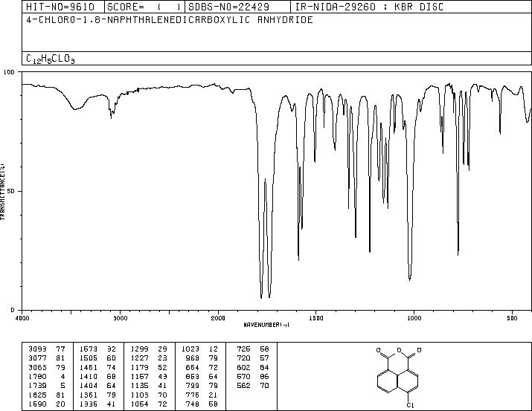Select the compound name 4-CHLORO-1,8-NAPHTHALENEDICARBOXYLIC ANHYDRIDE
Image resolution: width=532 pixels, height=411 pixels.
pos(170,19)
